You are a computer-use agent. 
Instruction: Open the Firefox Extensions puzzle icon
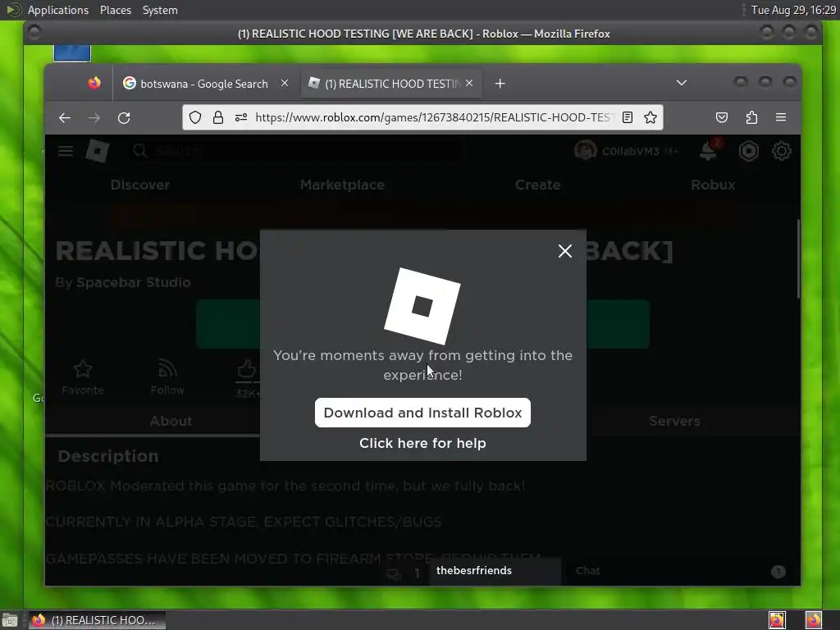[751, 117]
